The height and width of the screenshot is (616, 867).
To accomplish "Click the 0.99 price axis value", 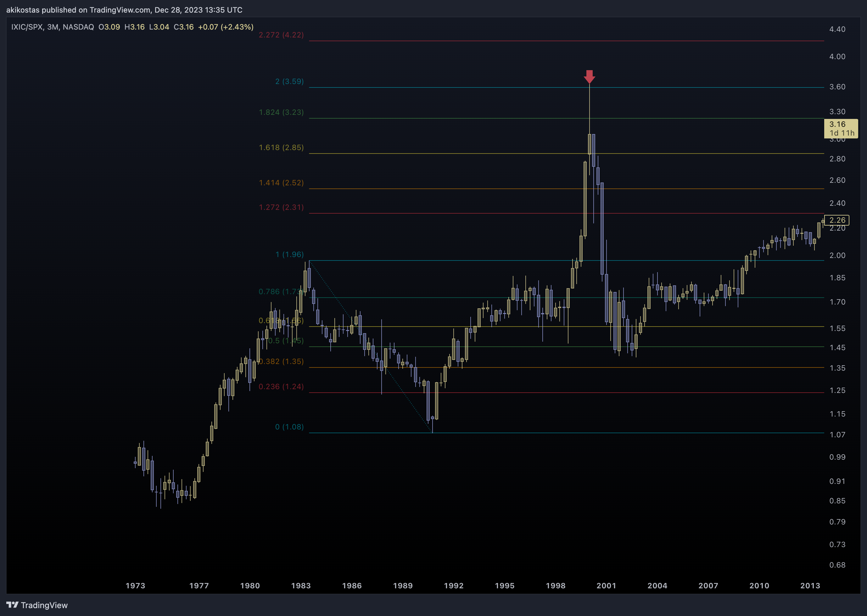I will click(x=837, y=457).
